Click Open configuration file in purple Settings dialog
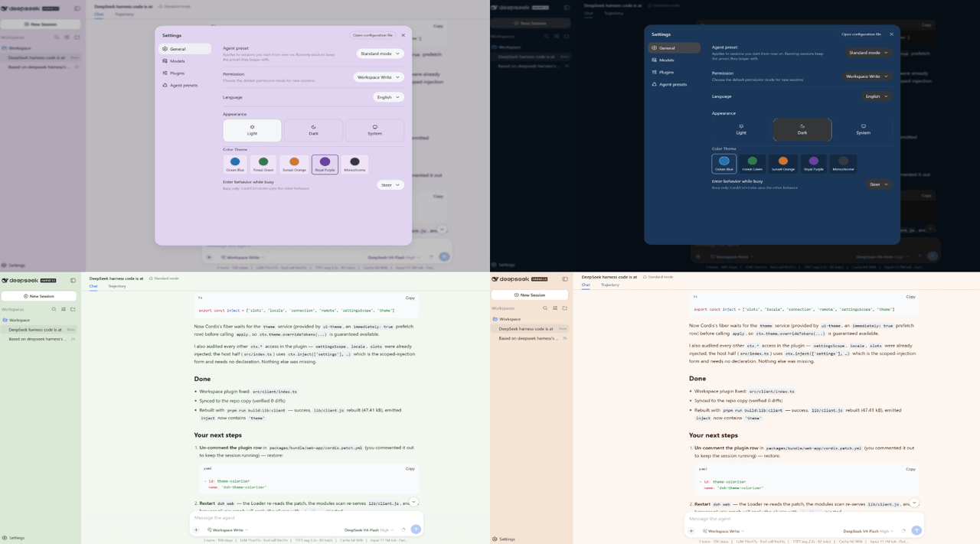 [373, 35]
